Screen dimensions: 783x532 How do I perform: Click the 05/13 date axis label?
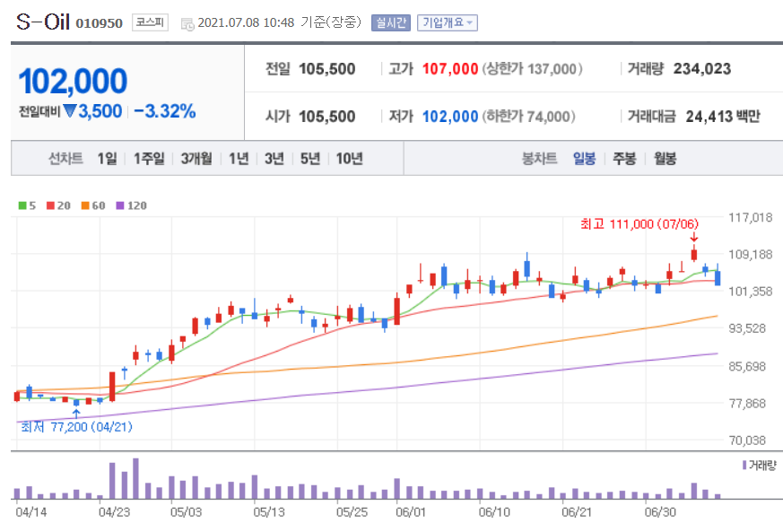(269, 512)
